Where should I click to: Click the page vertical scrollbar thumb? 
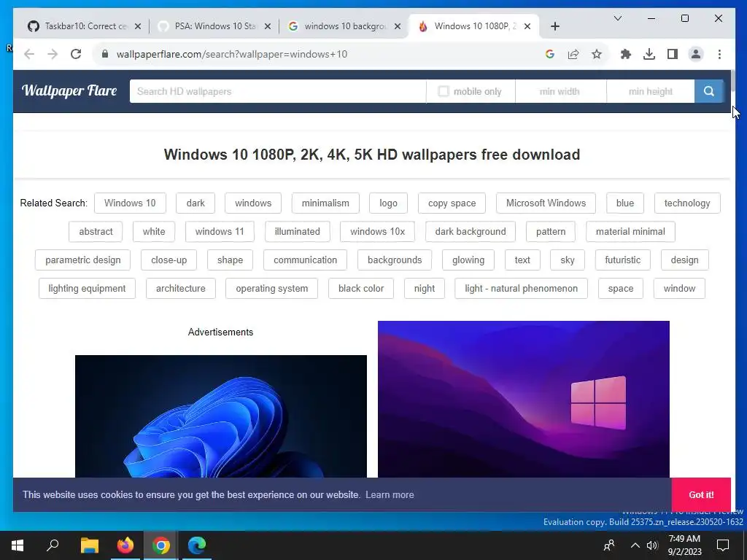[732, 80]
